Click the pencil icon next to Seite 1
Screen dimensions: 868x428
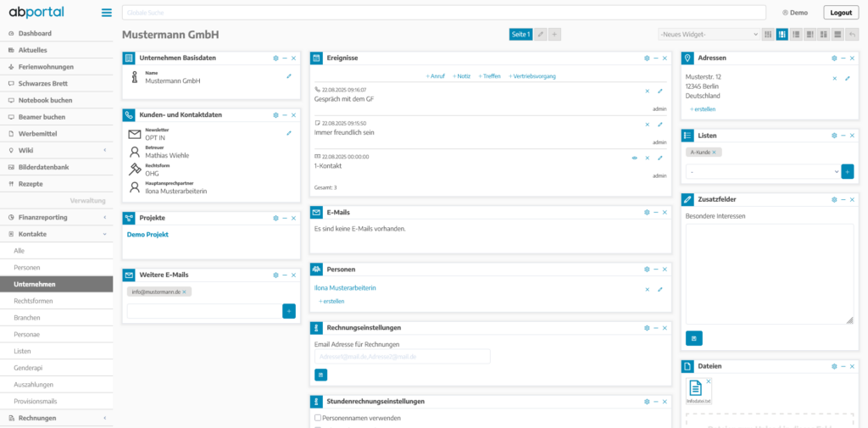(541, 34)
